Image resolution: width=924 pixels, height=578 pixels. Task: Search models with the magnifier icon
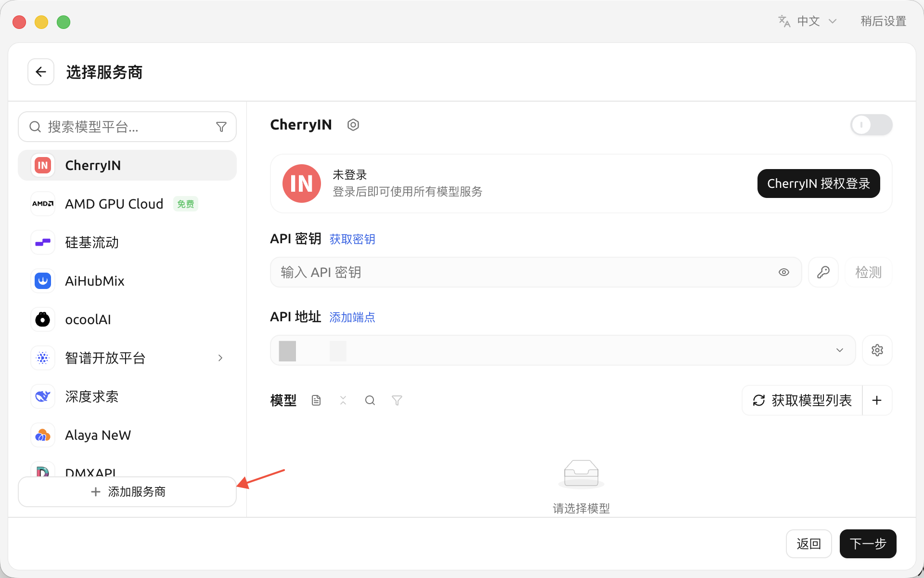tap(370, 400)
